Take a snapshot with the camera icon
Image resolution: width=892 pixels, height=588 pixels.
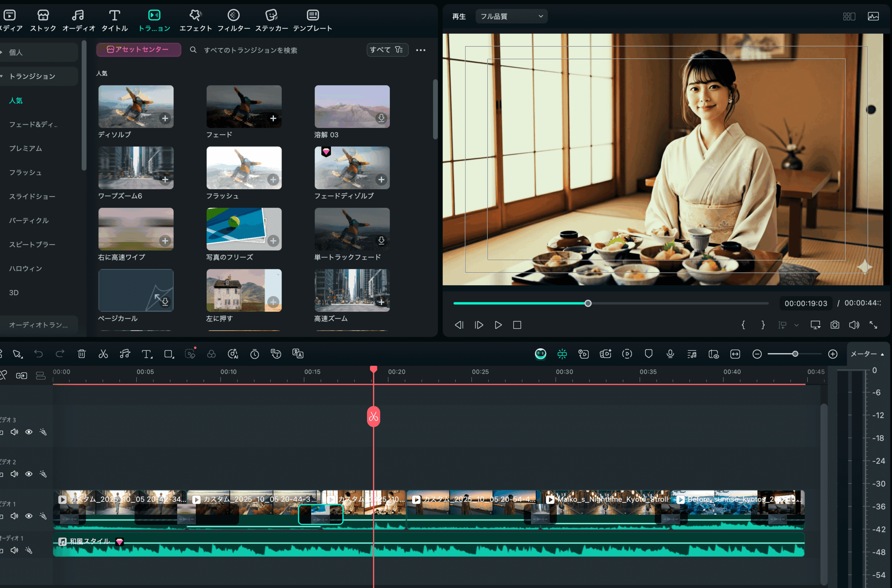pos(835,325)
